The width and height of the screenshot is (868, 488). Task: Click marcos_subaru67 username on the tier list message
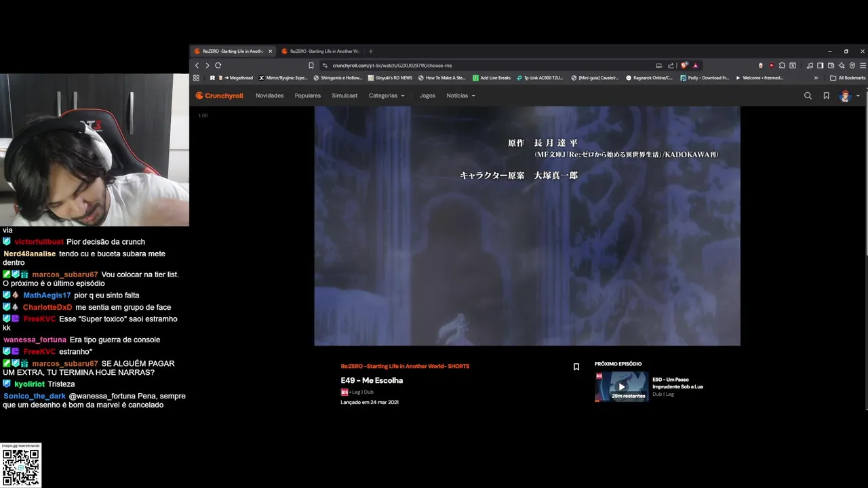click(65, 274)
